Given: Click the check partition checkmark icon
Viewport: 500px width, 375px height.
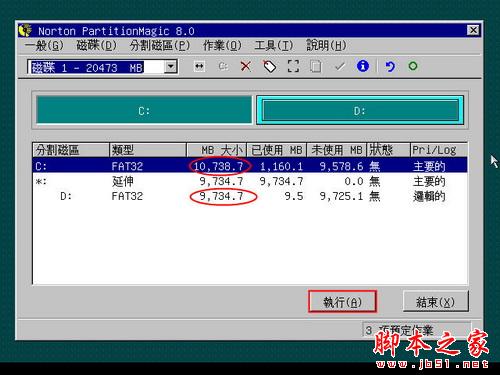Looking at the screenshot, I should click(340, 66).
